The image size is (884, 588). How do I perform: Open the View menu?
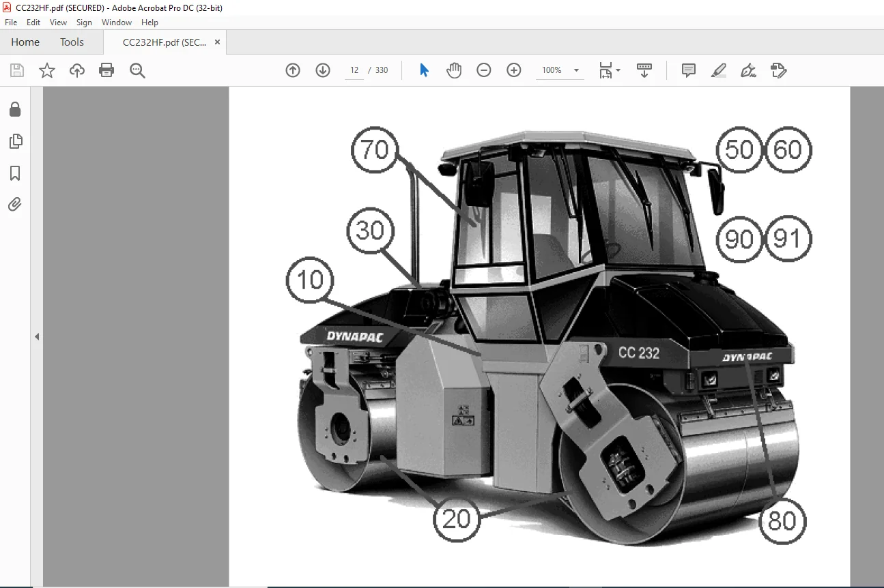pos(58,23)
